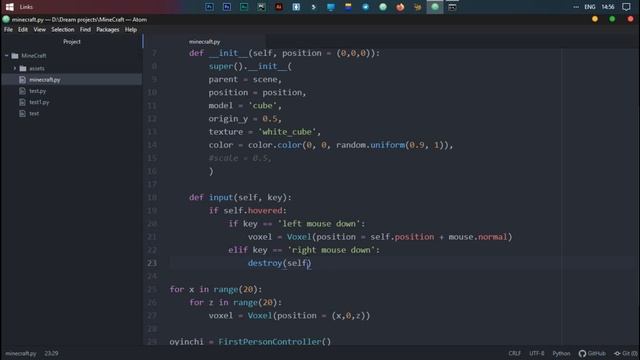
Task: Click the GitHub icon in status bar
Action: [582, 353]
